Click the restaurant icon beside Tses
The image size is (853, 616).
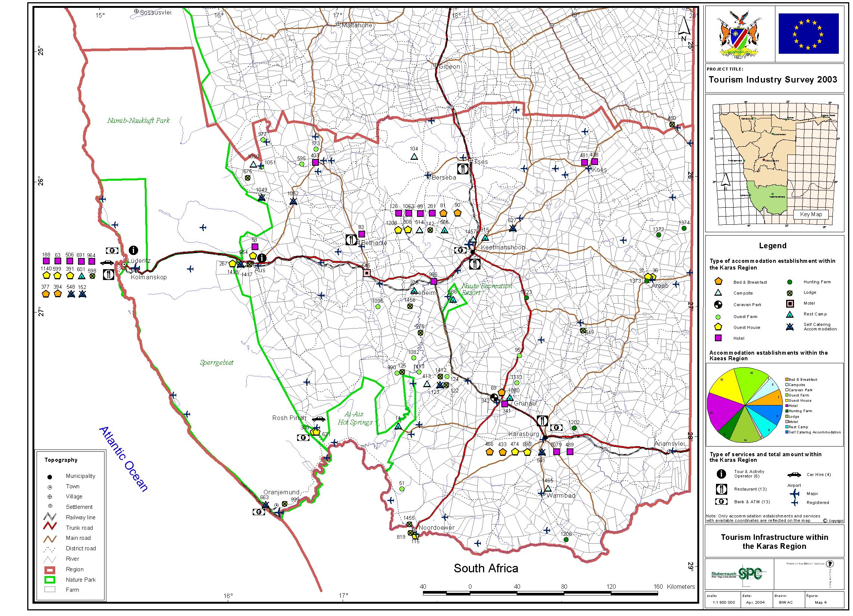(463, 169)
